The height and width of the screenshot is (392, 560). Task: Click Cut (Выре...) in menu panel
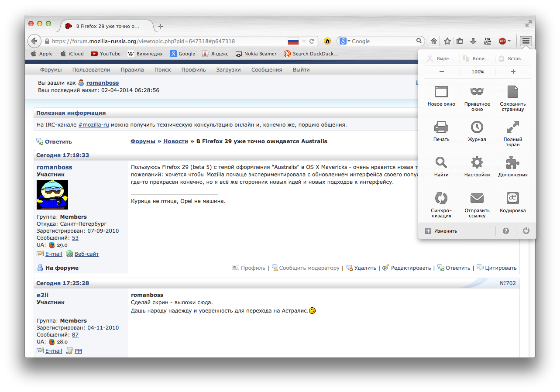441,58
